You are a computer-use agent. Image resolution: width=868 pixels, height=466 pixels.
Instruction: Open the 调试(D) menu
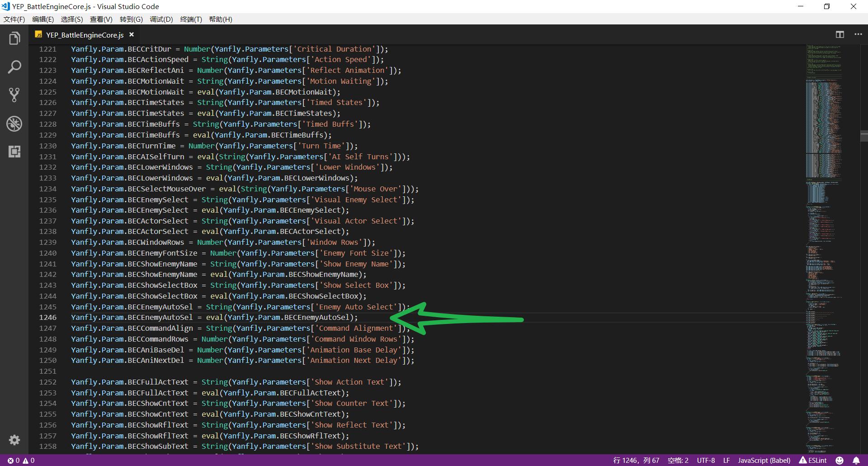161,19
